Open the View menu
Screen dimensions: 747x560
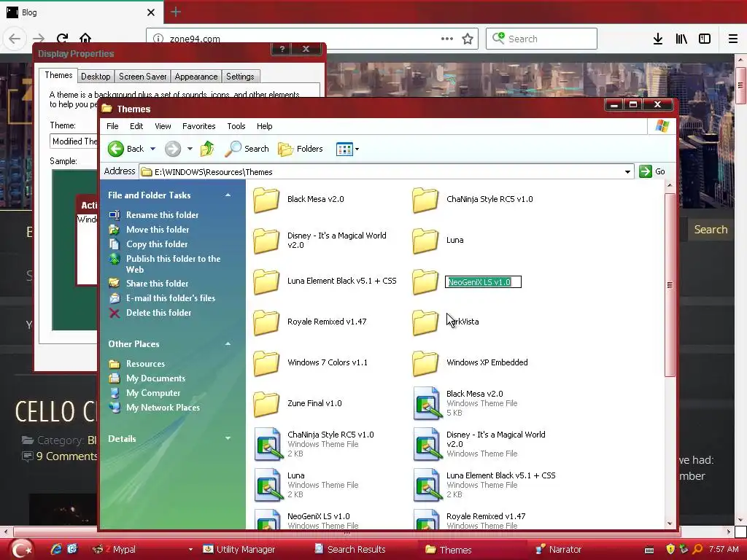[163, 126]
